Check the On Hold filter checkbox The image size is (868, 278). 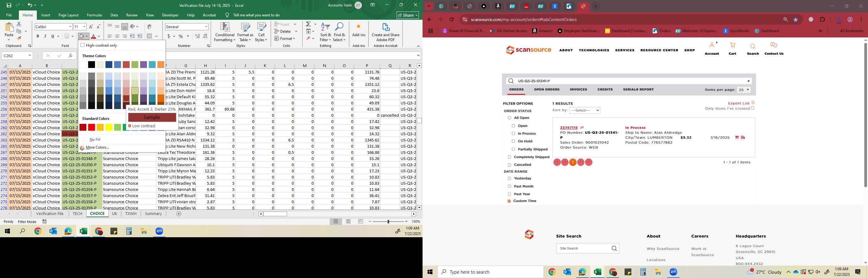(x=513, y=141)
